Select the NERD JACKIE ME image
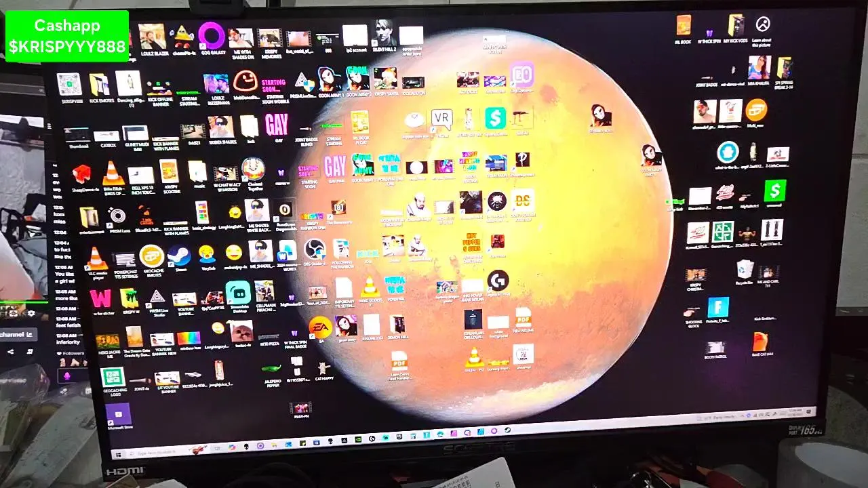This screenshot has height=488, width=868. click(108, 346)
